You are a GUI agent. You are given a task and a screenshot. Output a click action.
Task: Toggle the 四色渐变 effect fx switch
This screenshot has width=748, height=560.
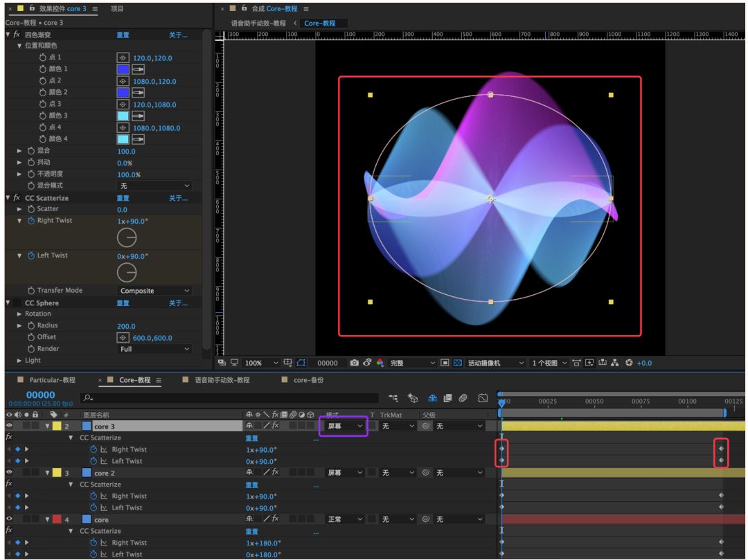pyautogui.click(x=17, y=35)
